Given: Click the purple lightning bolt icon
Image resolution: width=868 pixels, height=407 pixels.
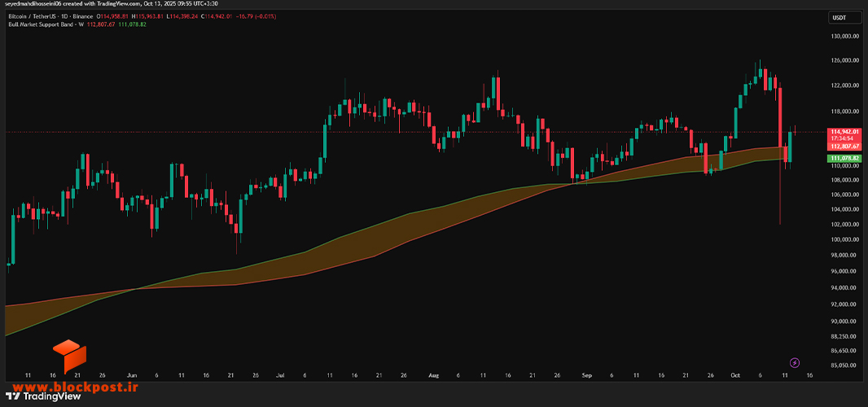Looking at the screenshot, I should coord(795,363).
